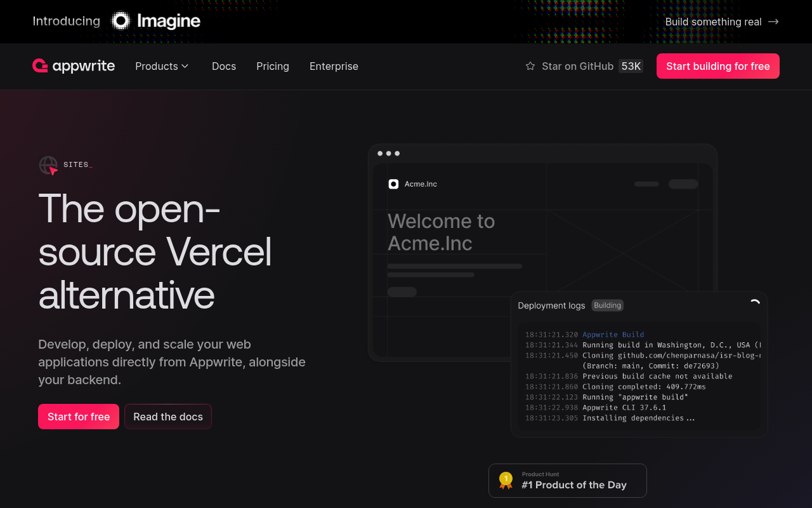Click the arrow next to Build something real
The image size is (812, 508).
(x=773, y=21)
